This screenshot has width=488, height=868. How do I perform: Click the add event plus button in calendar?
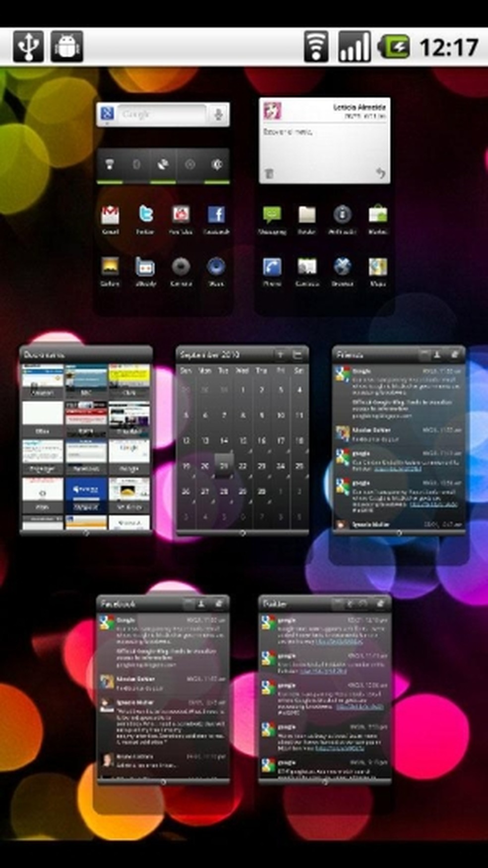point(281,355)
